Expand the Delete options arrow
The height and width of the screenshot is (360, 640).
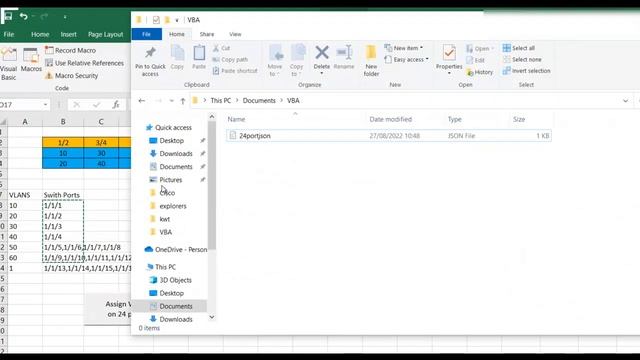[x=322, y=73]
